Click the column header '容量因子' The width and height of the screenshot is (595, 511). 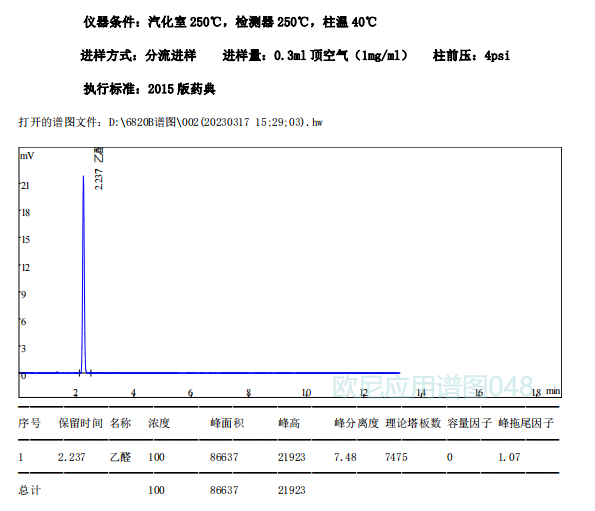click(x=469, y=423)
